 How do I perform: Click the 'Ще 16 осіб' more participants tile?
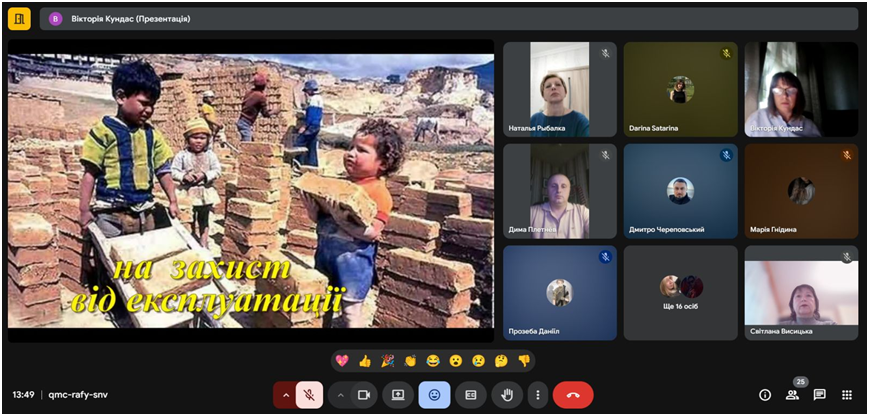680,293
